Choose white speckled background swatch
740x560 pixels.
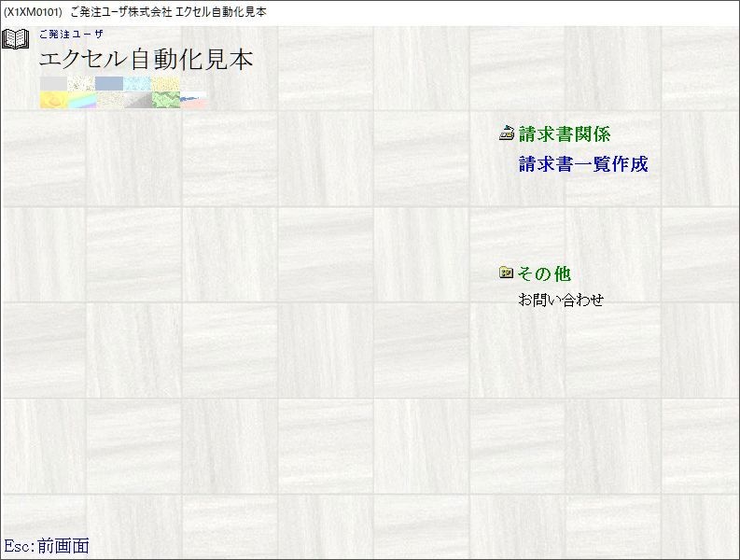(81, 84)
